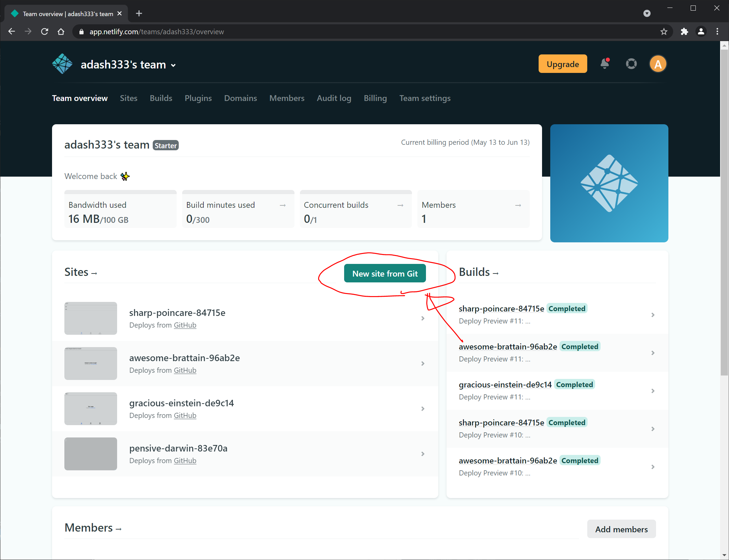Open the GitHub link under pensive-darwin-83e70a
Viewport: 729px width, 560px height.
185,461
